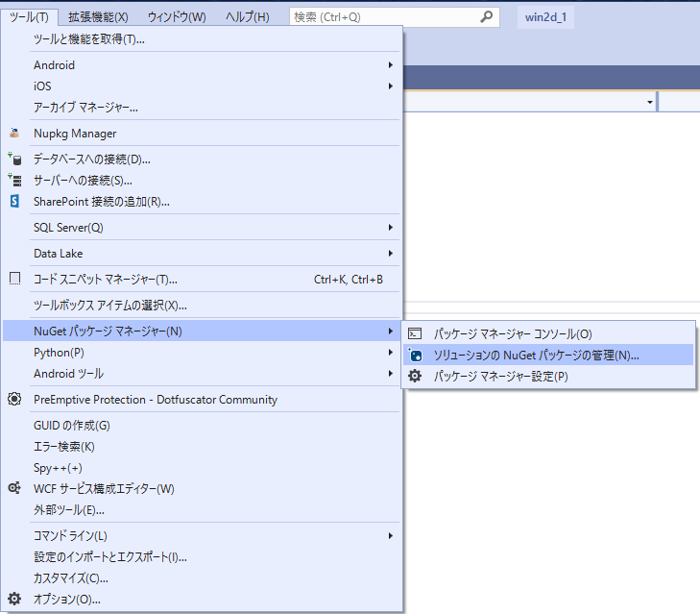Select NuGet パッケージ マネージャー(N) entry
The height and width of the screenshot is (614, 700).
[x=202, y=332]
